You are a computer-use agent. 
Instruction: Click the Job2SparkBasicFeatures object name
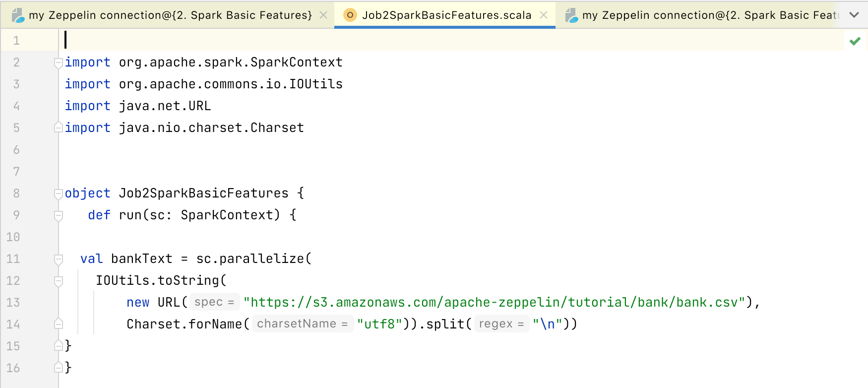[204, 193]
